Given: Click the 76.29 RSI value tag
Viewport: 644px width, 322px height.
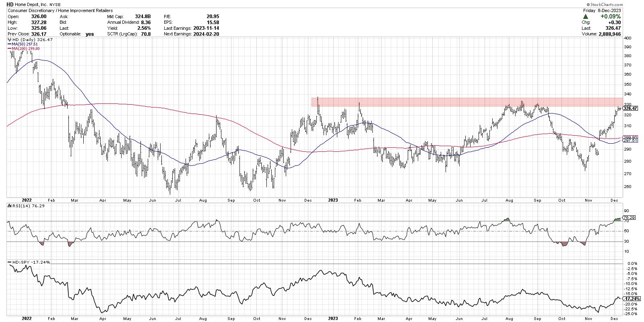Looking at the screenshot, I should pos(629,218).
